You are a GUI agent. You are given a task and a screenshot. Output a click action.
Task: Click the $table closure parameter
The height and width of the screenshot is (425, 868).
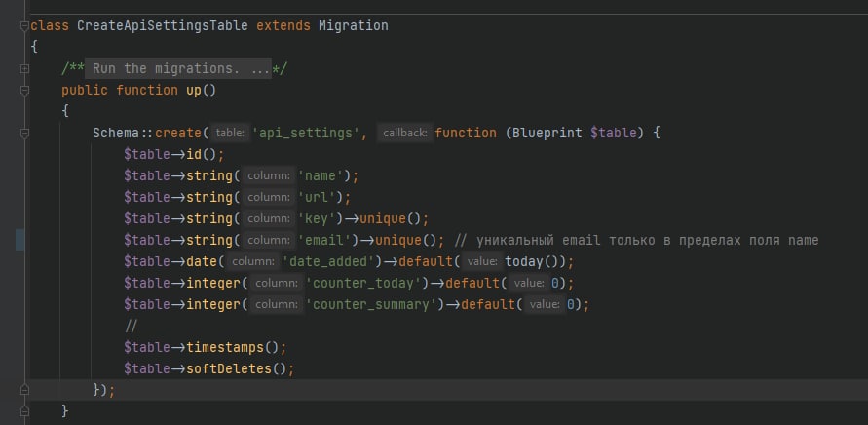pyautogui.click(x=614, y=134)
